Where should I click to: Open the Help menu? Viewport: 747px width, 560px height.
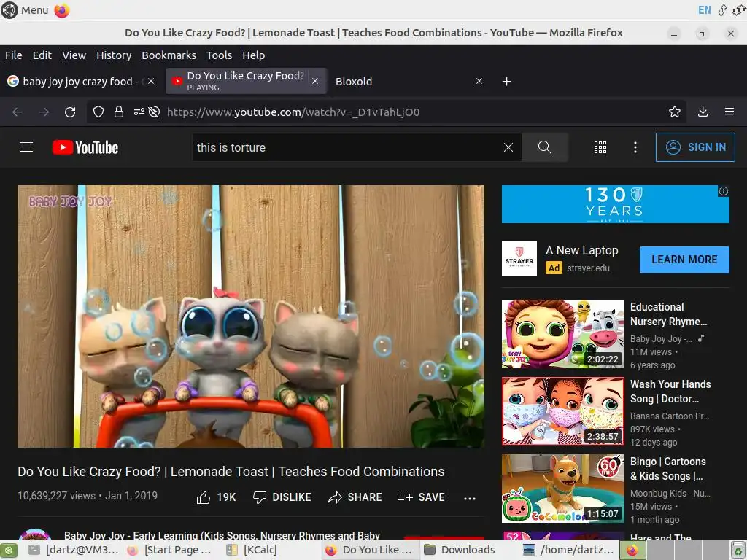[253, 55]
